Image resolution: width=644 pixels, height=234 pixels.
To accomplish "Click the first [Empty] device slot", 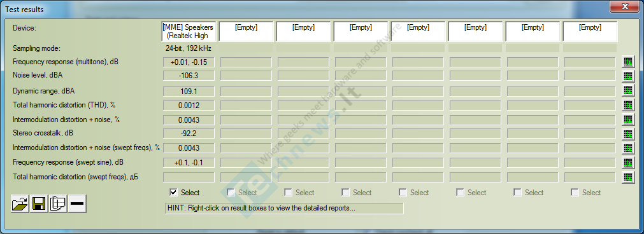I will (246, 32).
